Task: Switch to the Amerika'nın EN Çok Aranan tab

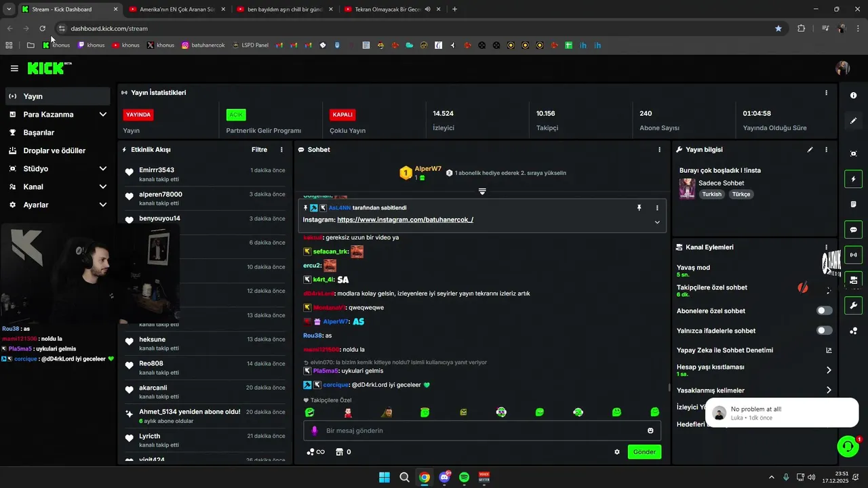Action: (x=176, y=9)
